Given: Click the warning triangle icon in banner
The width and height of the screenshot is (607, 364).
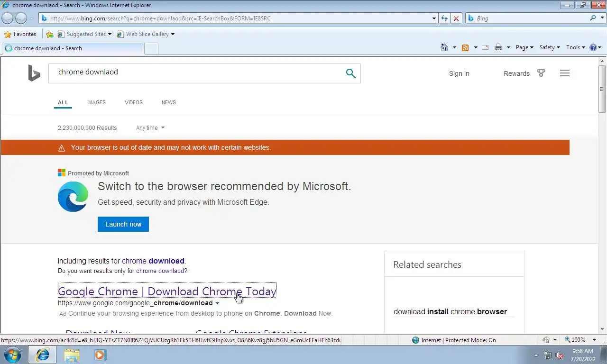Looking at the screenshot, I should tap(62, 148).
